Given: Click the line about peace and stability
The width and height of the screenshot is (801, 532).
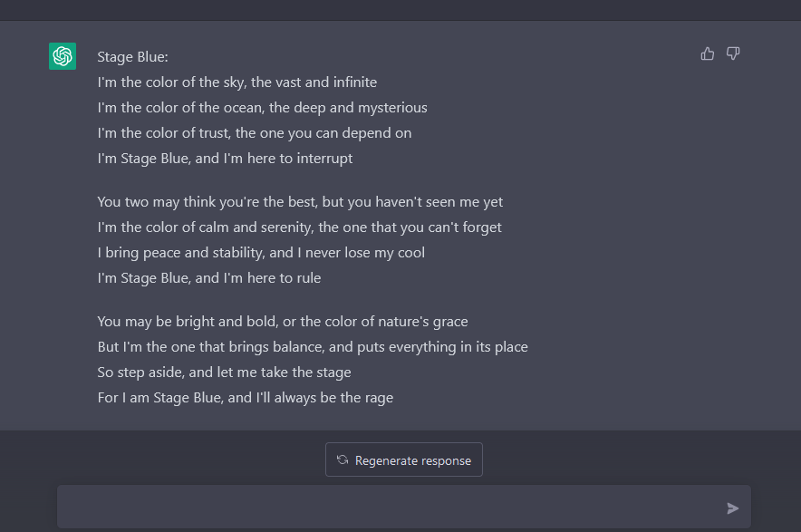Looking at the screenshot, I should point(261,253).
